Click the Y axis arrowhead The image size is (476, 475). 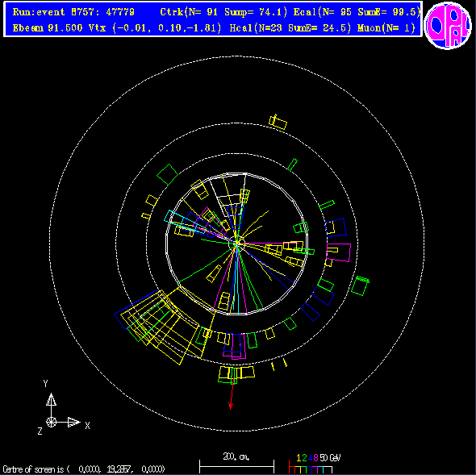click(51, 399)
